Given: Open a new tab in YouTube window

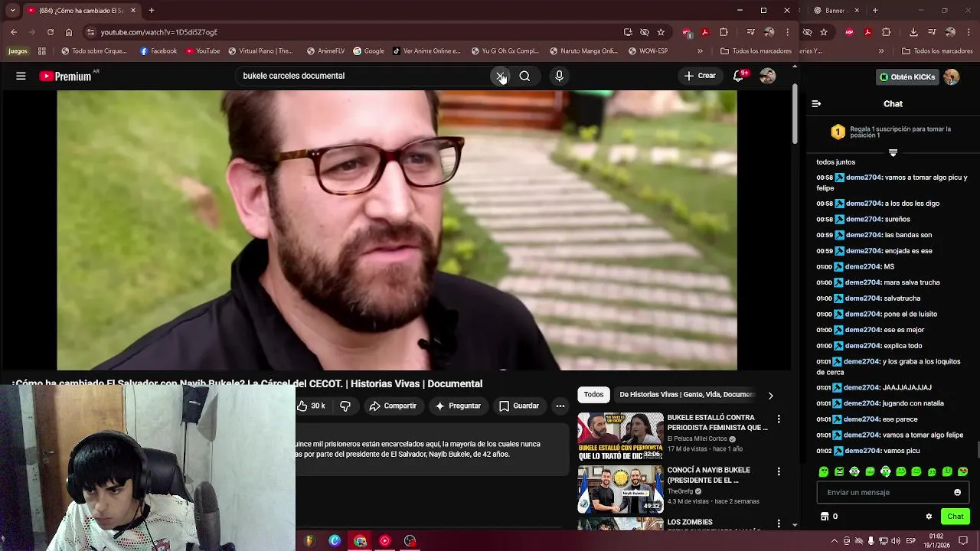Looking at the screenshot, I should pos(152,10).
